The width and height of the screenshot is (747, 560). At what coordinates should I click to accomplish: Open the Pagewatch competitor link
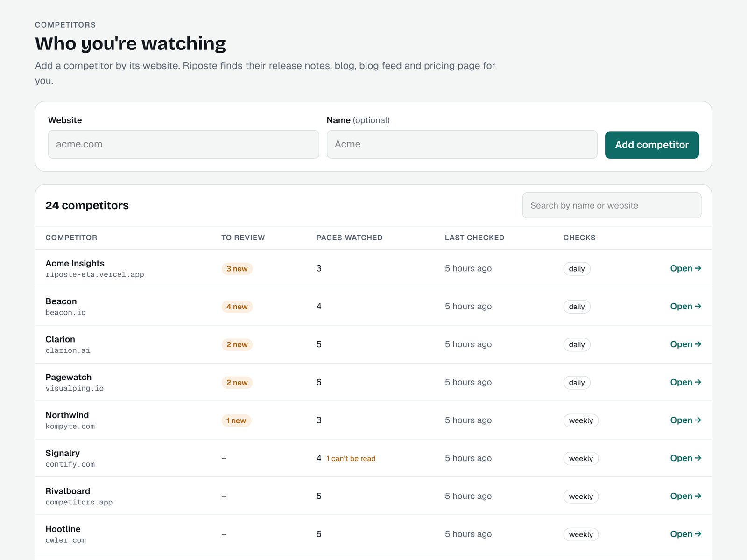[685, 382]
